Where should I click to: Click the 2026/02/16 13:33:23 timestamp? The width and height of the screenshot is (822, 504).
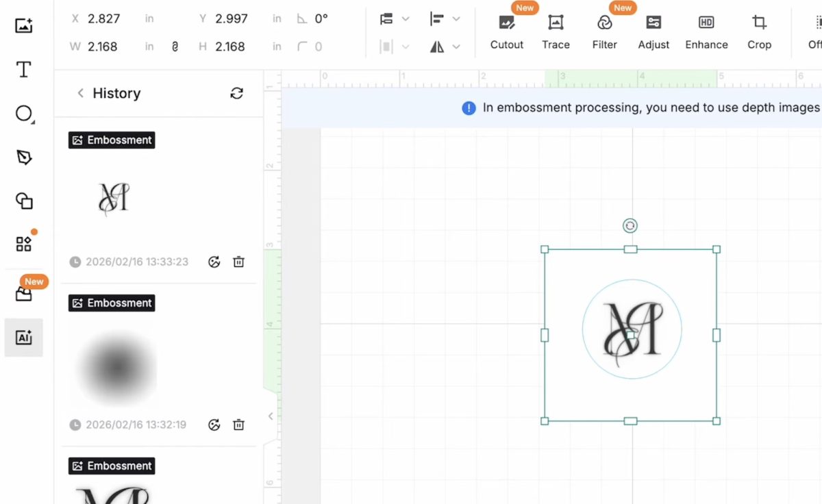[x=136, y=262]
